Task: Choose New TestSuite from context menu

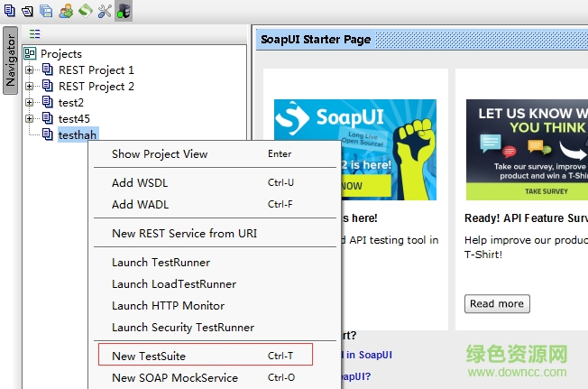Action: (x=149, y=356)
